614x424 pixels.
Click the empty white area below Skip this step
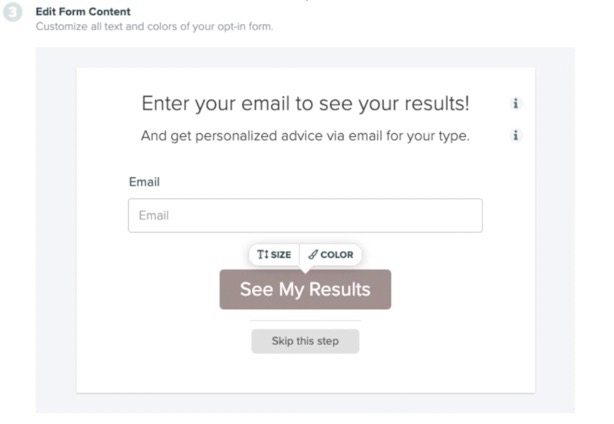pos(305,374)
